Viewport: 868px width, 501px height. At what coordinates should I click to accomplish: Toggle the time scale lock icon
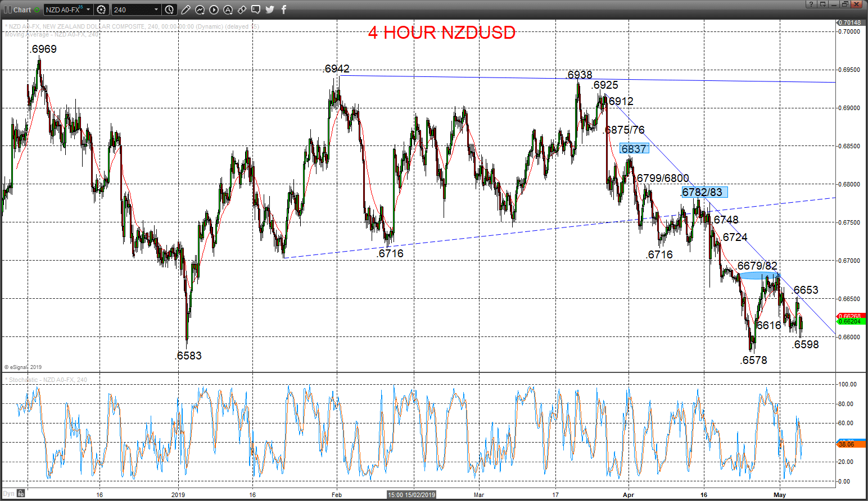[21, 493]
